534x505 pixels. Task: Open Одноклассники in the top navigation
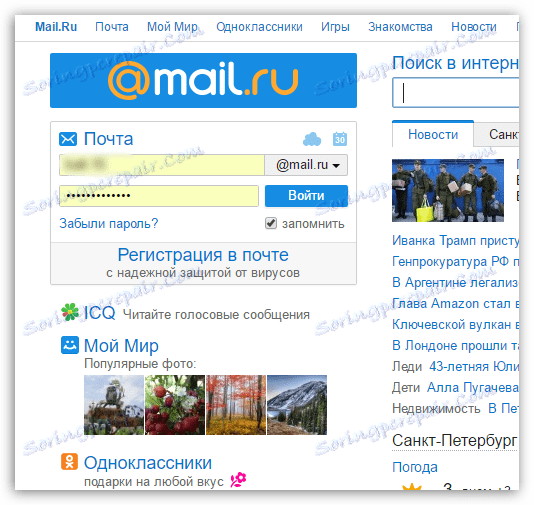[259, 27]
